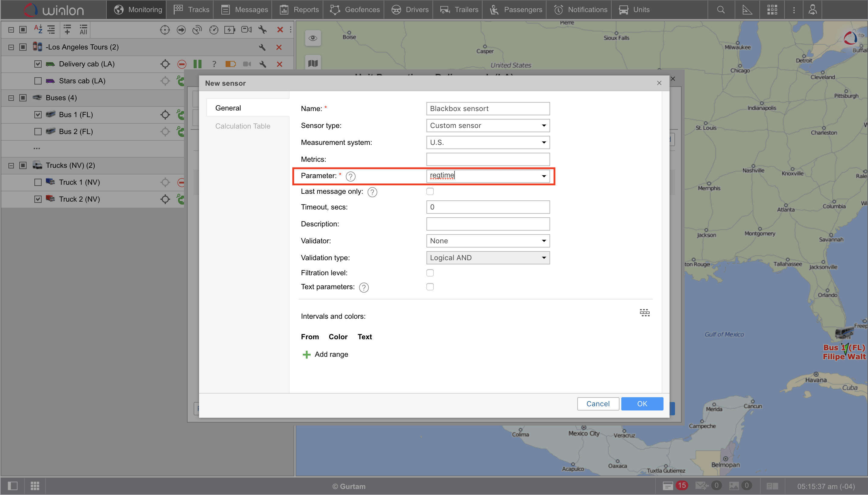Open the search magnifier in top bar

tap(721, 10)
